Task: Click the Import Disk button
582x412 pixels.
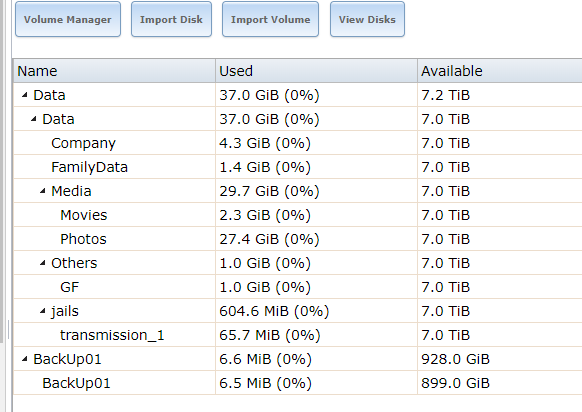Action: (x=171, y=19)
